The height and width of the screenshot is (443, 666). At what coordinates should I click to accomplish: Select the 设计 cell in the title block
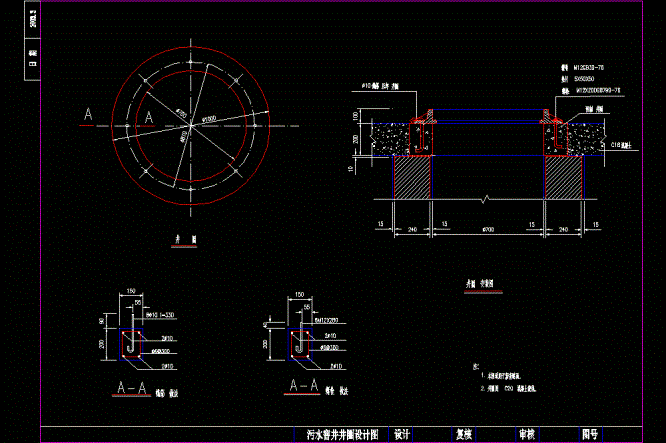point(402,435)
